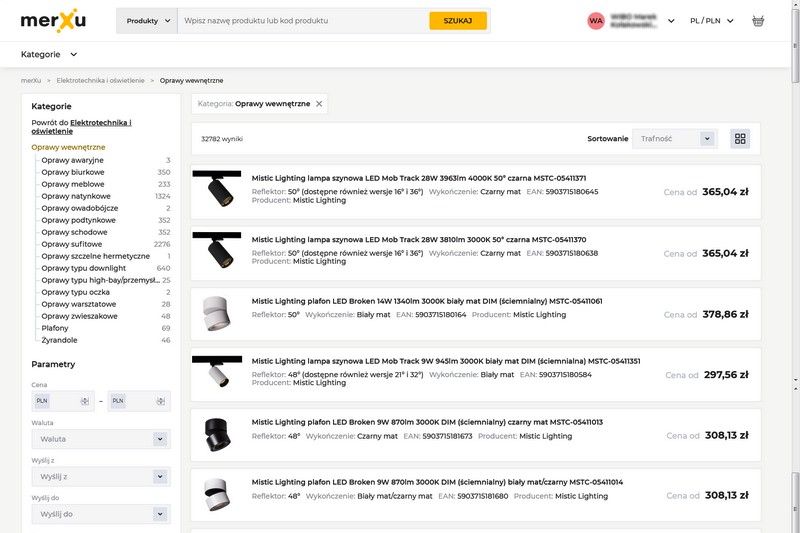Click the maximum price input field
This screenshot has width=800, height=533.
pyautogui.click(x=139, y=401)
